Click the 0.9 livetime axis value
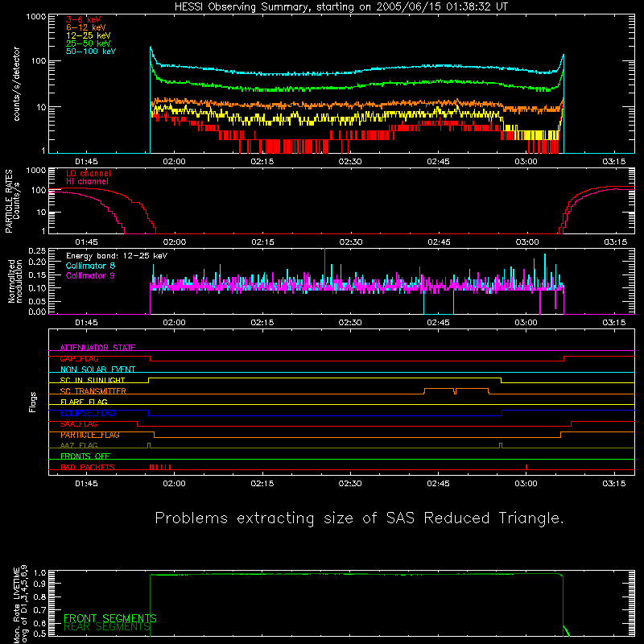 [x=39, y=583]
